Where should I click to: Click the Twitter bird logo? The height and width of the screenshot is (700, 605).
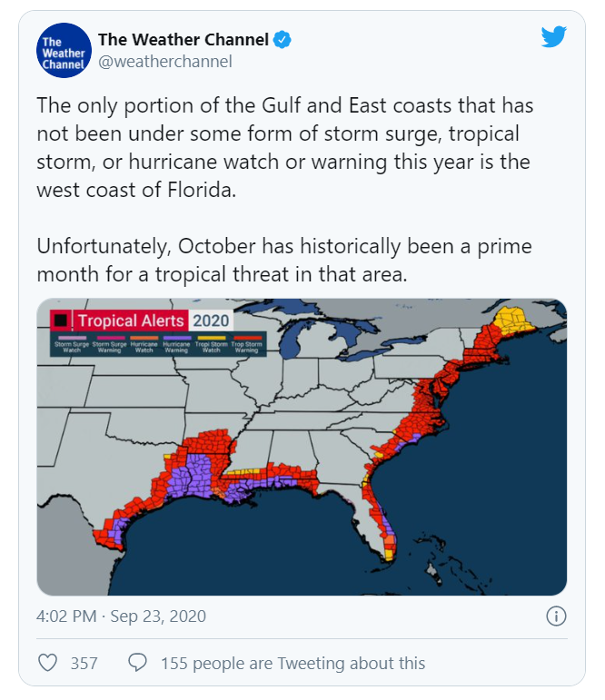coord(553,36)
